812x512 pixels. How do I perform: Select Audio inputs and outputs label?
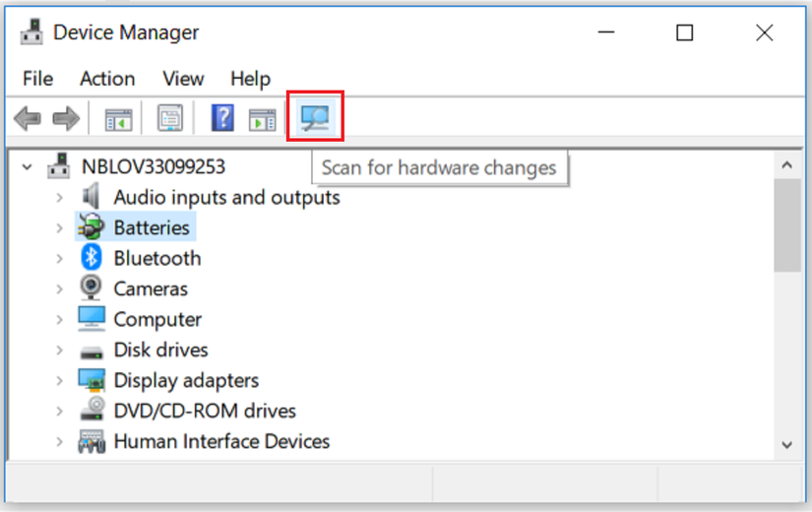coord(226,198)
